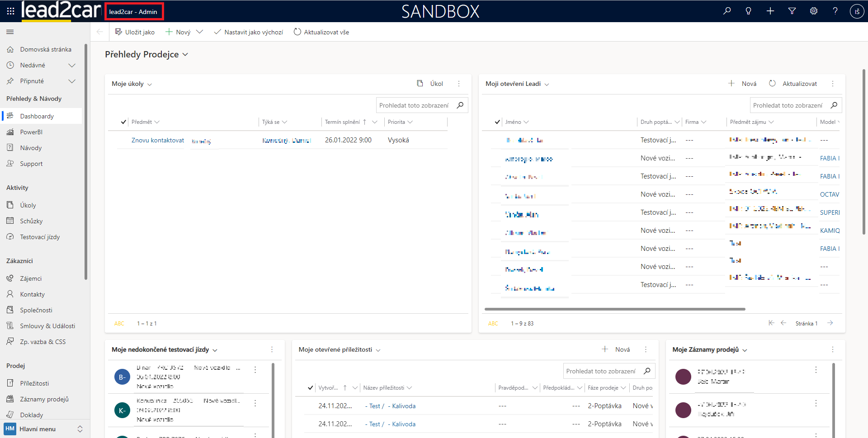Open the Moje úkoly view dropdown

click(x=150, y=85)
